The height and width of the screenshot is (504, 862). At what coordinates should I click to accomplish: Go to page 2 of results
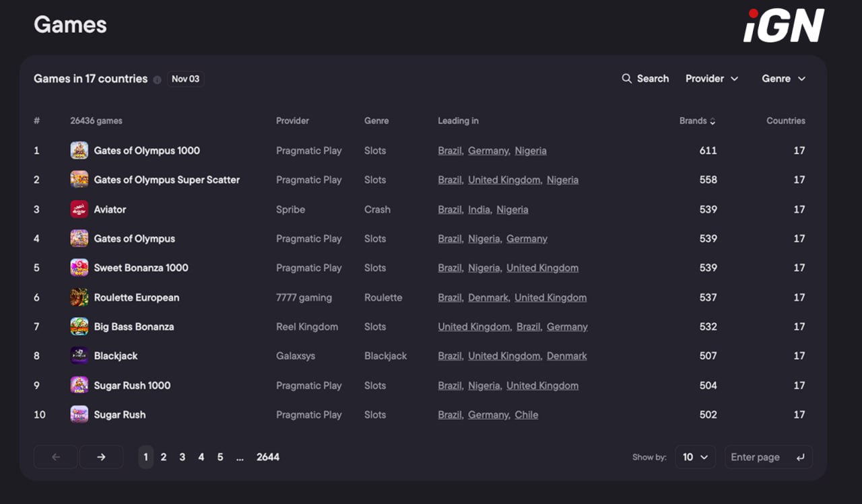click(164, 457)
